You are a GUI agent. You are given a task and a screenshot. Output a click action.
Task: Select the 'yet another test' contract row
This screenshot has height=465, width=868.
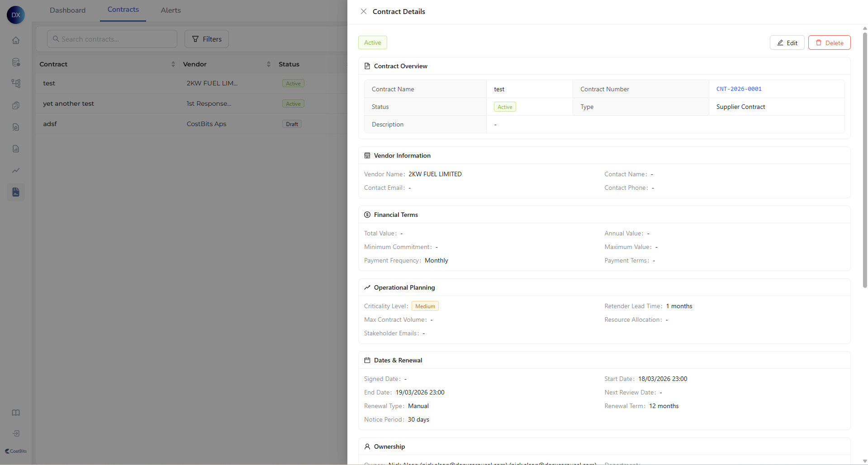69,104
